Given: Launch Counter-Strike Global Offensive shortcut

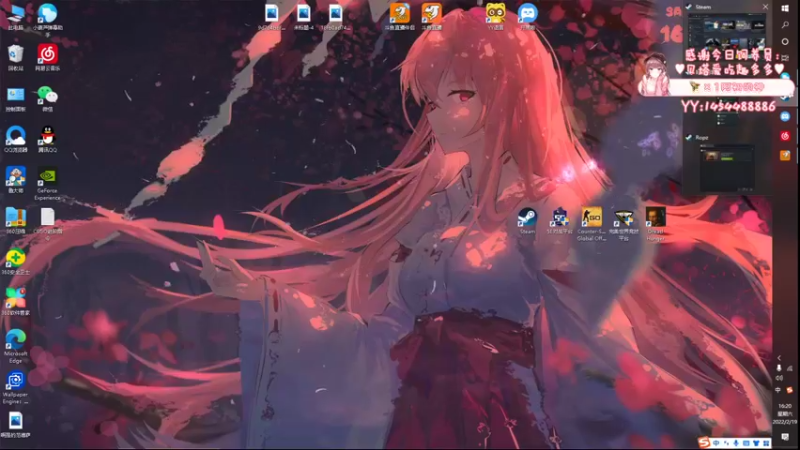Looking at the screenshot, I should (591, 224).
